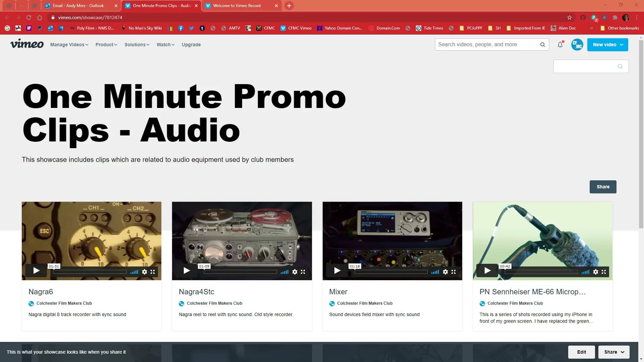The width and height of the screenshot is (644, 362).
Task: Play the Mixer video
Action: tap(337, 270)
